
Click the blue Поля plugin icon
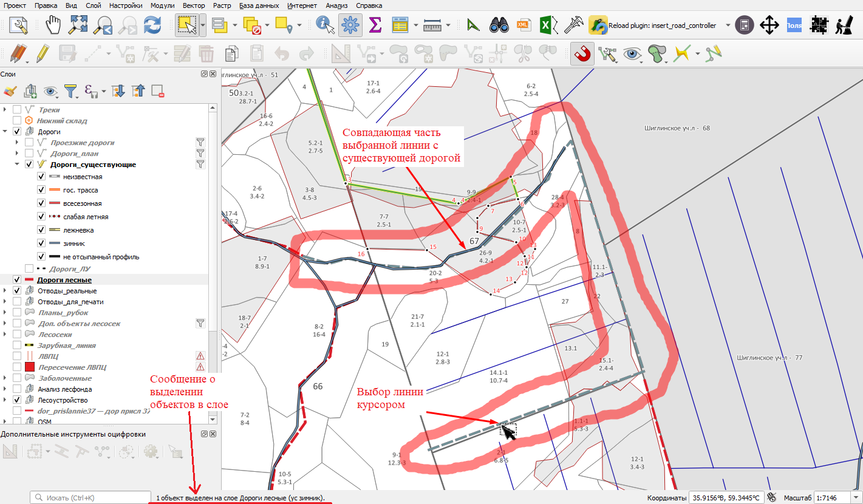click(794, 26)
